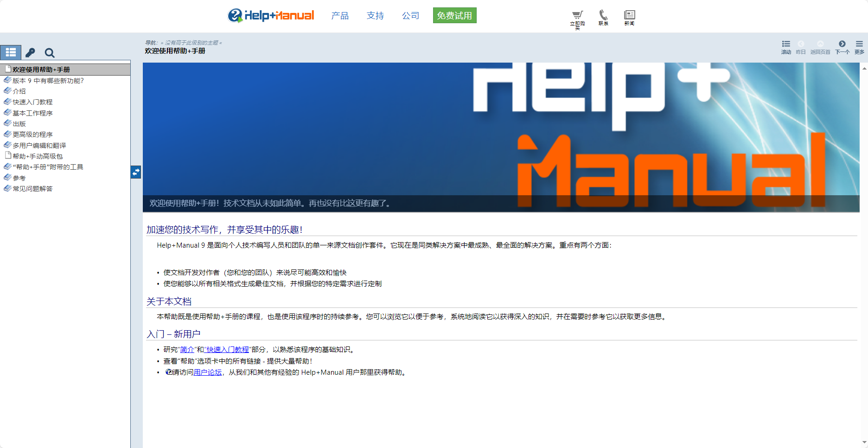Expand the book icon beside 快速入门教程
868x448 pixels.
7,102
